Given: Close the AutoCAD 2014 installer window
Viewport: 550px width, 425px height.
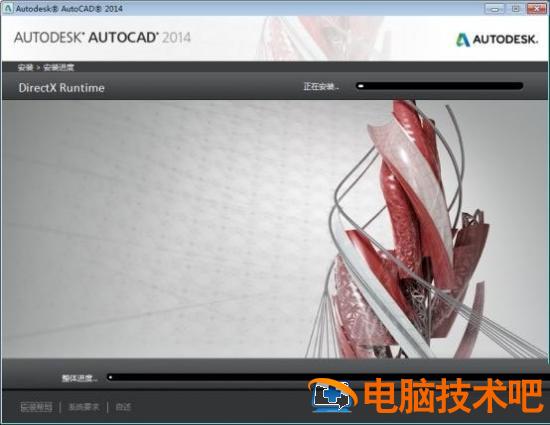Looking at the screenshot, I should coord(537,9).
